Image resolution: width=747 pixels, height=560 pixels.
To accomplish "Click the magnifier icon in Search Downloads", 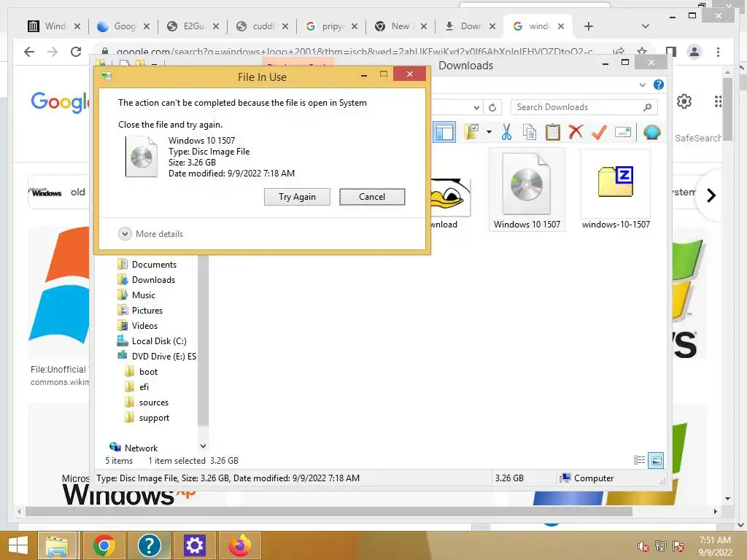I will 647,107.
